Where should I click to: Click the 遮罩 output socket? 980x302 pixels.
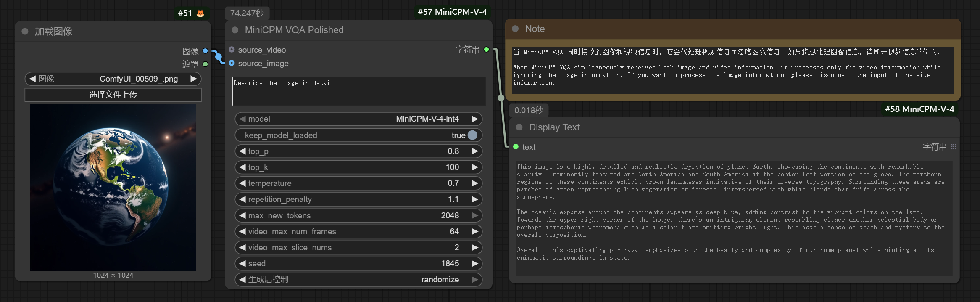[x=205, y=64]
